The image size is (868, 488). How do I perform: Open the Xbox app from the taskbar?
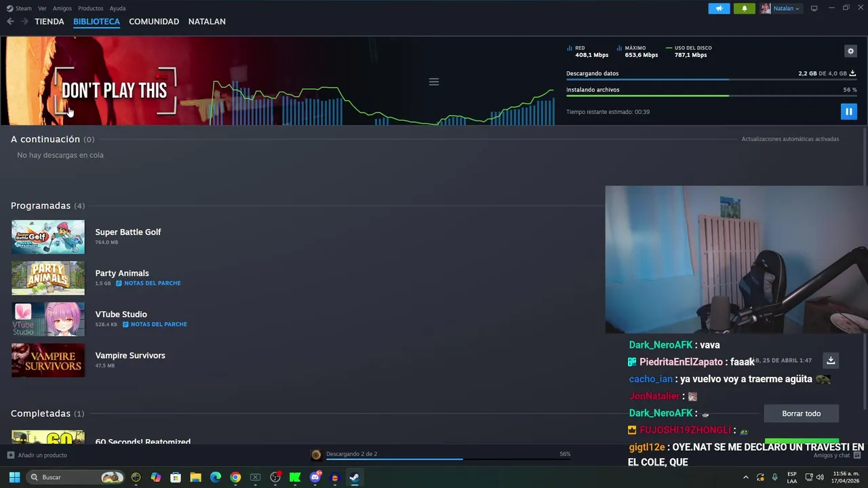pyautogui.click(x=255, y=477)
